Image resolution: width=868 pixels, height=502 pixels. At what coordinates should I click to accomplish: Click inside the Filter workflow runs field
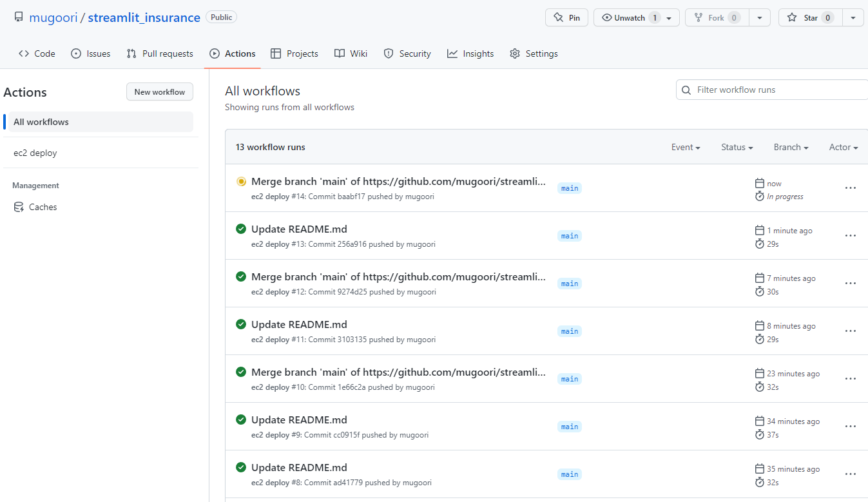click(x=773, y=90)
